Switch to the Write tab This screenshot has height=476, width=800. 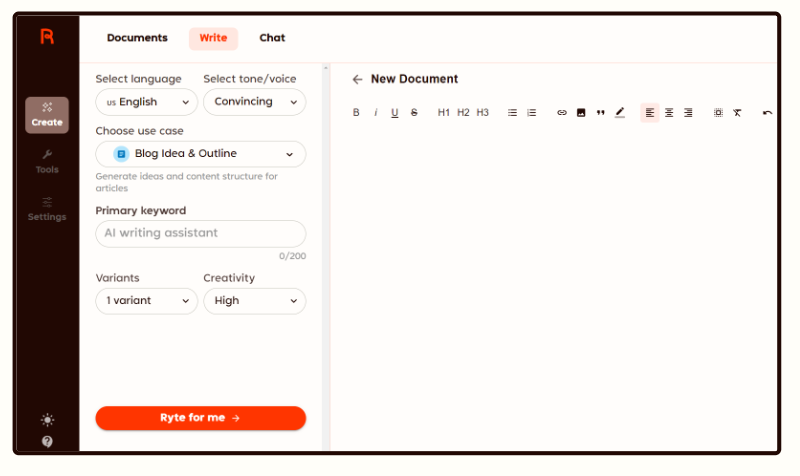[213, 38]
